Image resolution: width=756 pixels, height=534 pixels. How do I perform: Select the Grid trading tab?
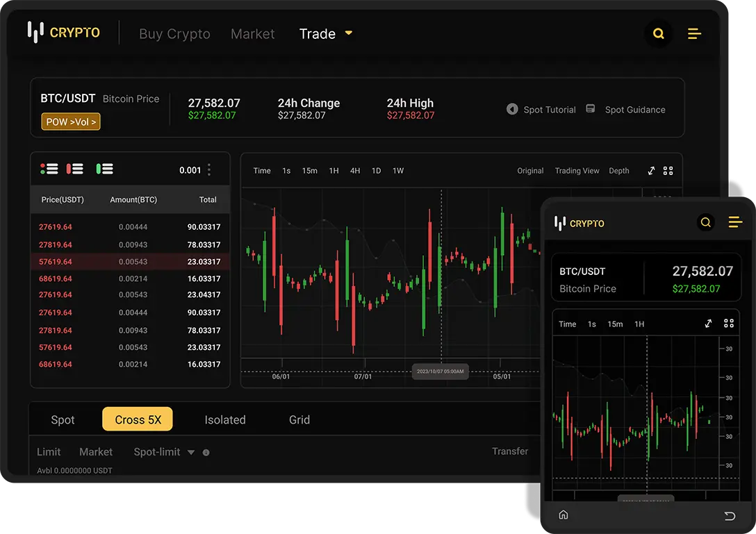coord(299,419)
